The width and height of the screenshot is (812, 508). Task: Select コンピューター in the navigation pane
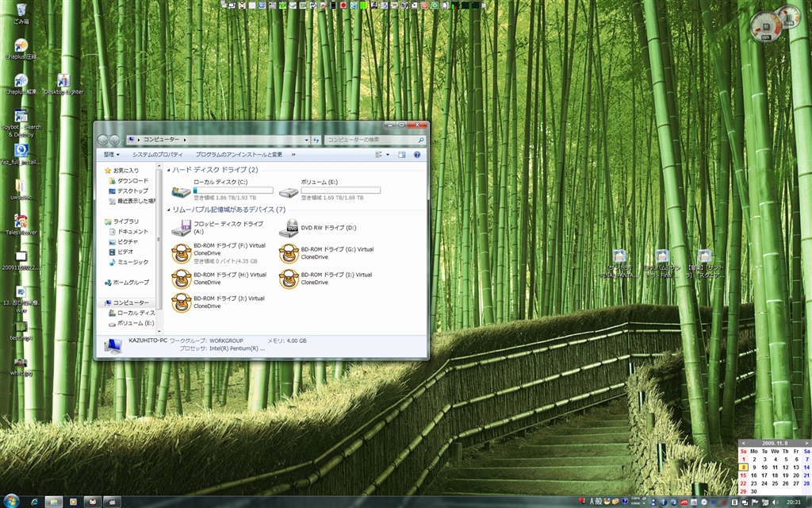click(126, 302)
